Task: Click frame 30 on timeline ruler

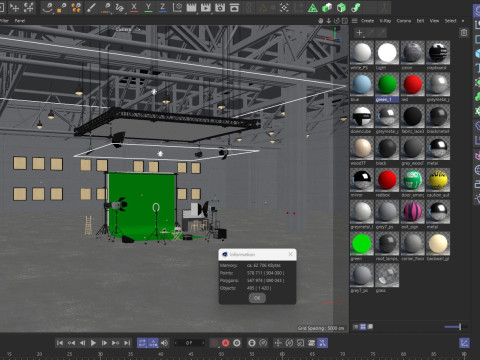Action: click(100, 354)
